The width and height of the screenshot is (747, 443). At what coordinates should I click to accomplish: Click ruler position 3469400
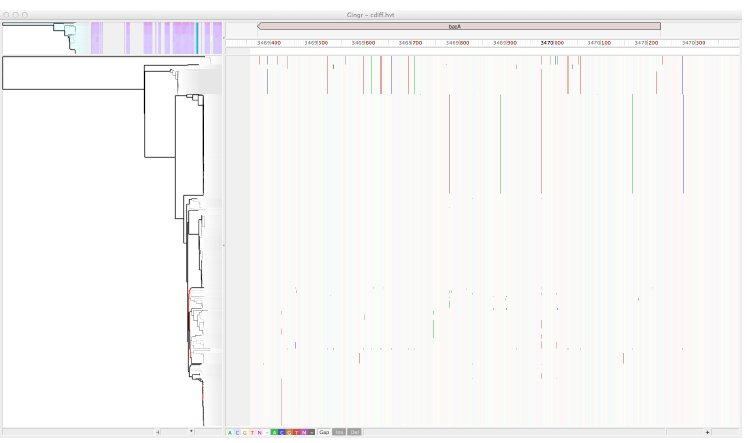pos(269,43)
